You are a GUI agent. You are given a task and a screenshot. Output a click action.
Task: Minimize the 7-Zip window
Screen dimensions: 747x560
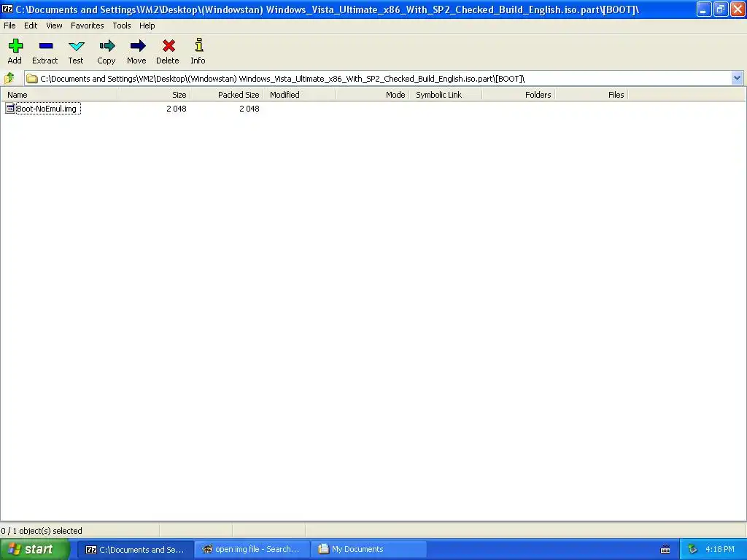[x=704, y=9]
